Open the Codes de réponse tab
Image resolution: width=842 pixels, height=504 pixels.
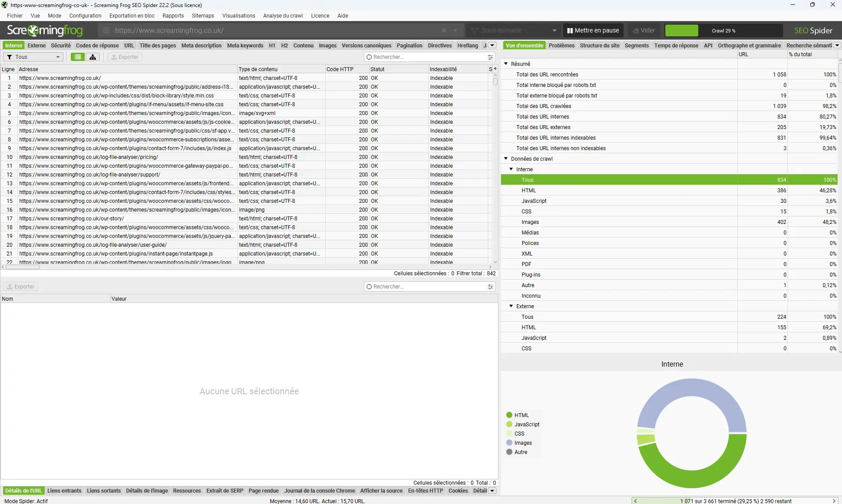point(97,45)
